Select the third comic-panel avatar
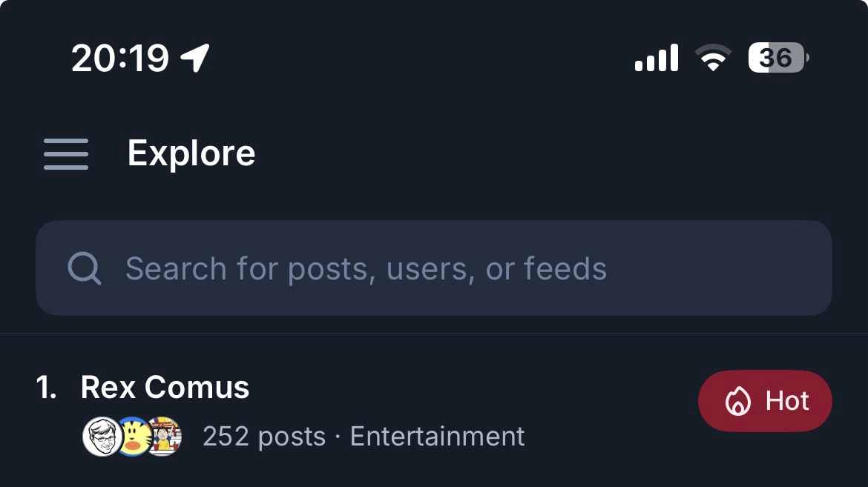 click(165, 436)
